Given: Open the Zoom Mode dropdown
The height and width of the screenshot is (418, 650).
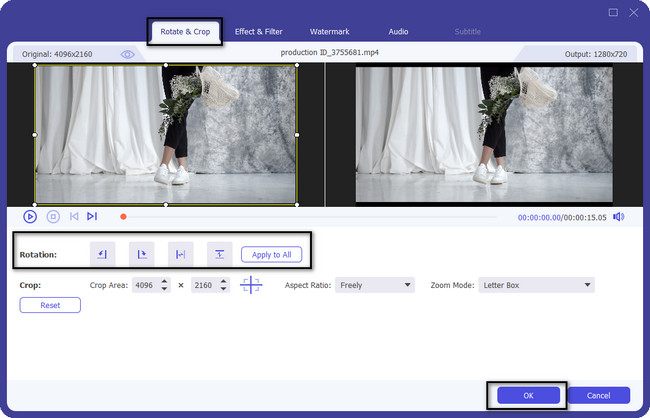Looking at the screenshot, I should click(x=536, y=285).
